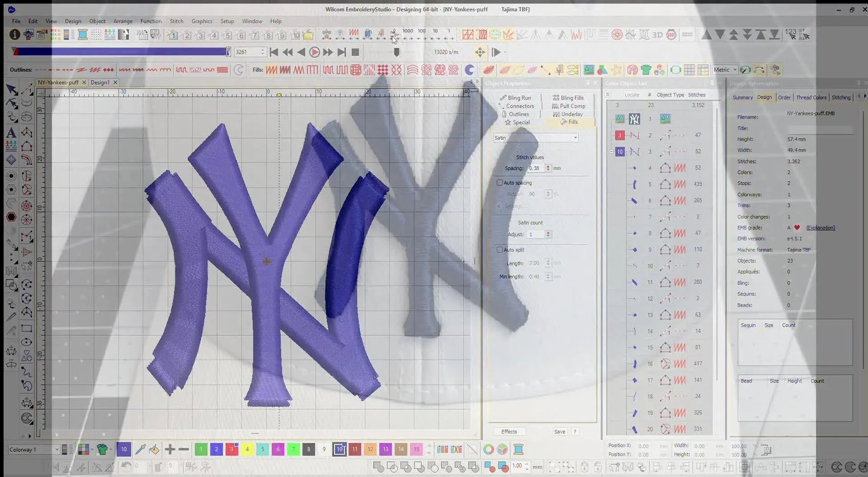
Task: Open stitch number 3261 stepper
Action: tap(262, 52)
